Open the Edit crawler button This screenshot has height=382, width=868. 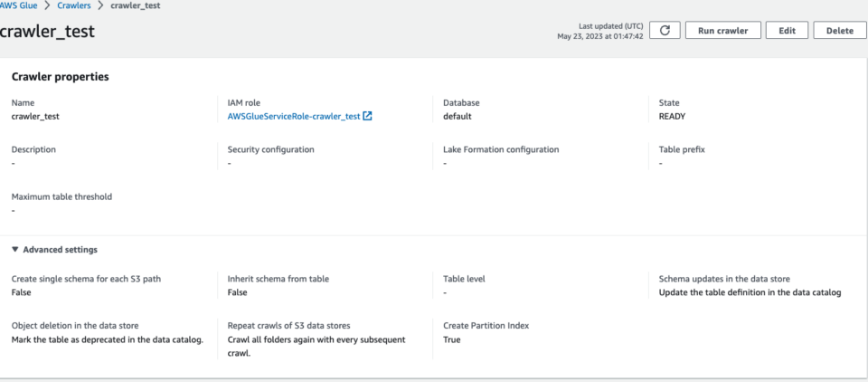[787, 31]
